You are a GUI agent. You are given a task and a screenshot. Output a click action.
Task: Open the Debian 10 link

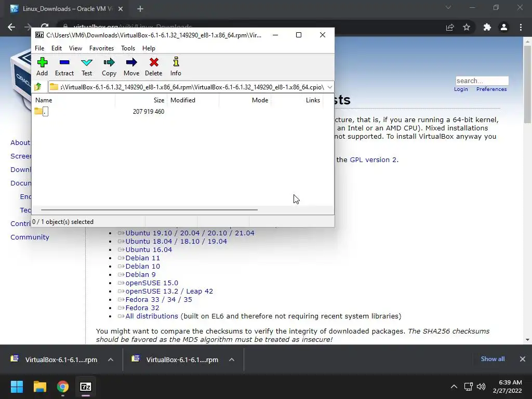click(x=142, y=267)
